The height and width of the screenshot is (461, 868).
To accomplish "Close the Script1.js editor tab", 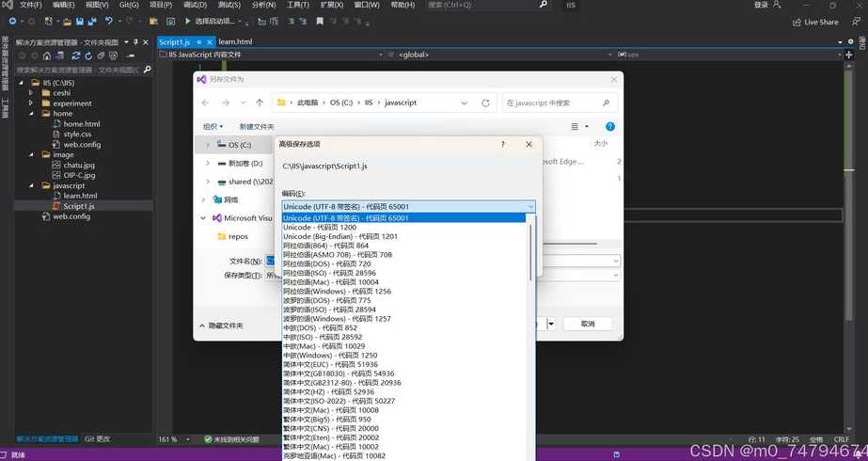I will 210,42.
